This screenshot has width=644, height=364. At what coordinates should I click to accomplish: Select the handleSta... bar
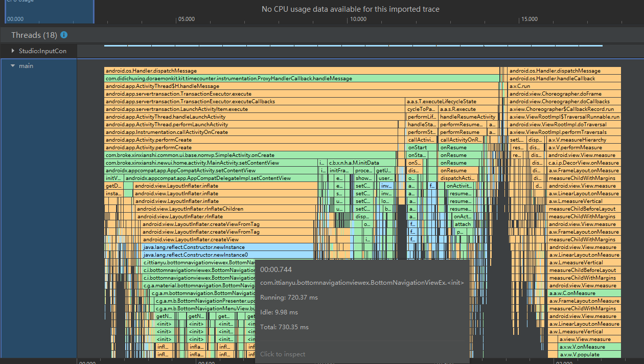[x=421, y=125]
